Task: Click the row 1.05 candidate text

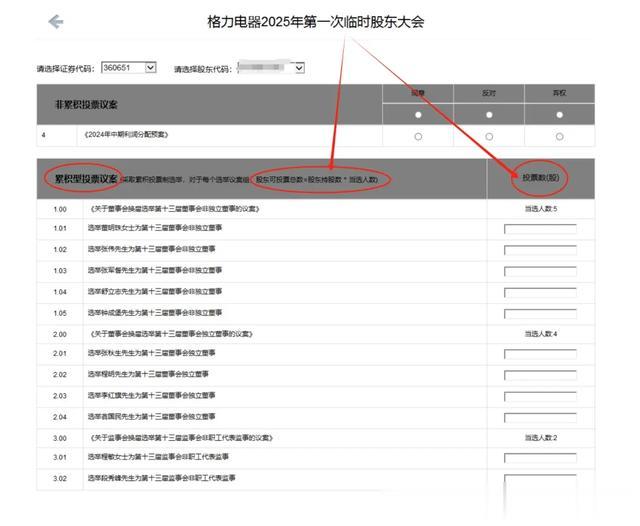Action: point(155,313)
